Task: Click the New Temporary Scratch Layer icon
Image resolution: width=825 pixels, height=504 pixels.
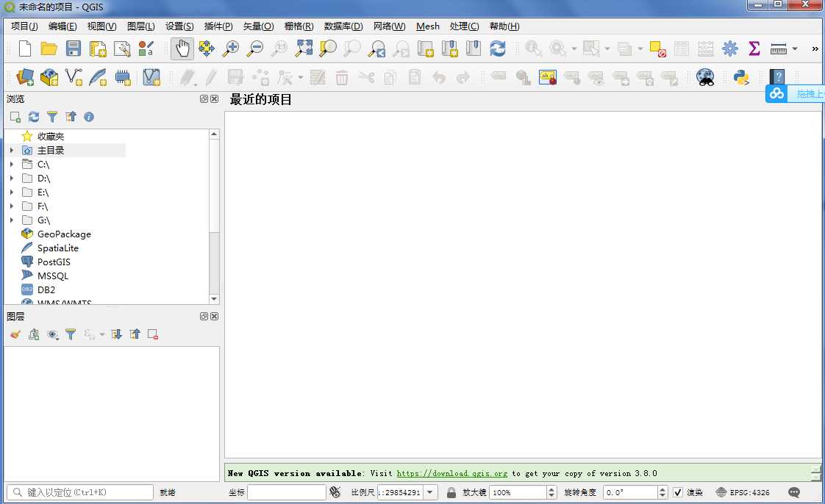Action: click(123, 77)
